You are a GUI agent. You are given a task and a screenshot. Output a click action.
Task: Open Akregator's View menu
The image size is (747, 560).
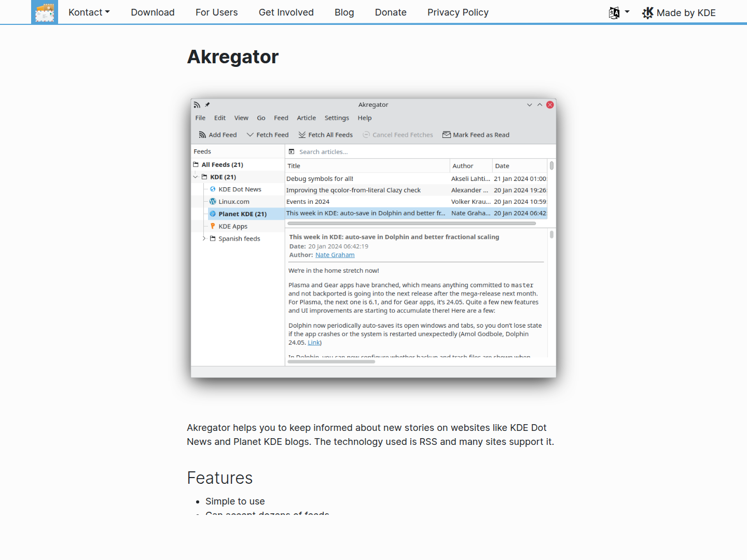tap(241, 118)
